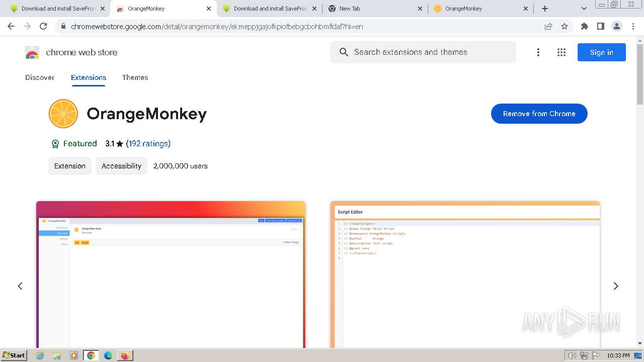Reload the page with the refresh icon

(43, 26)
